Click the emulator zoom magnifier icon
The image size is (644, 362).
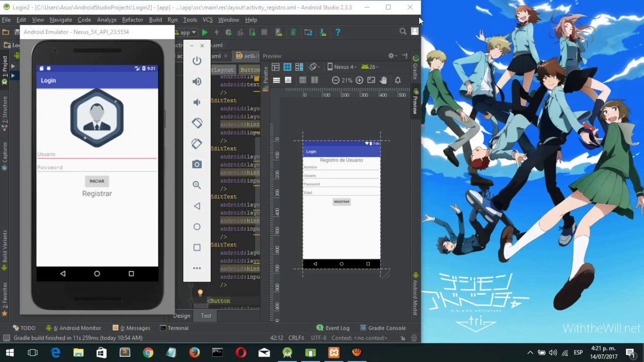(x=197, y=185)
